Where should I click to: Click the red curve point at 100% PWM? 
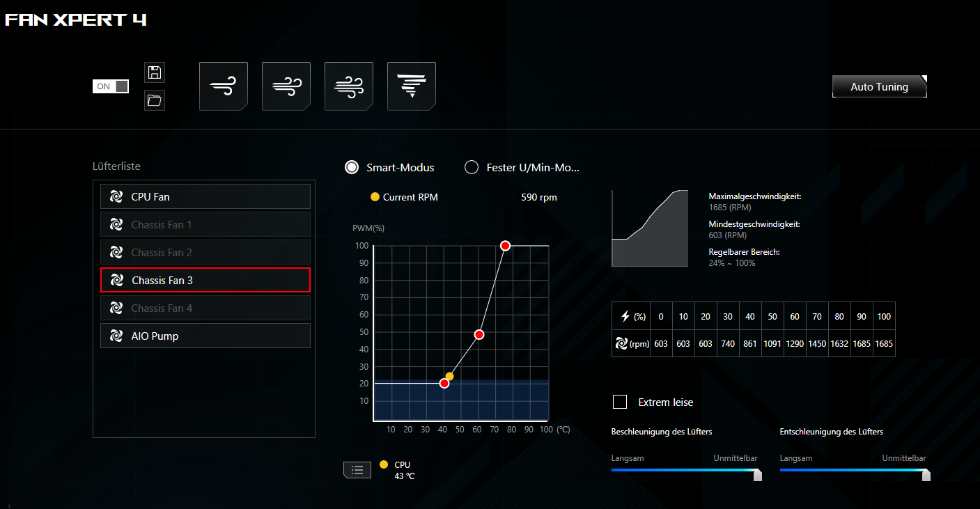point(506,246)
